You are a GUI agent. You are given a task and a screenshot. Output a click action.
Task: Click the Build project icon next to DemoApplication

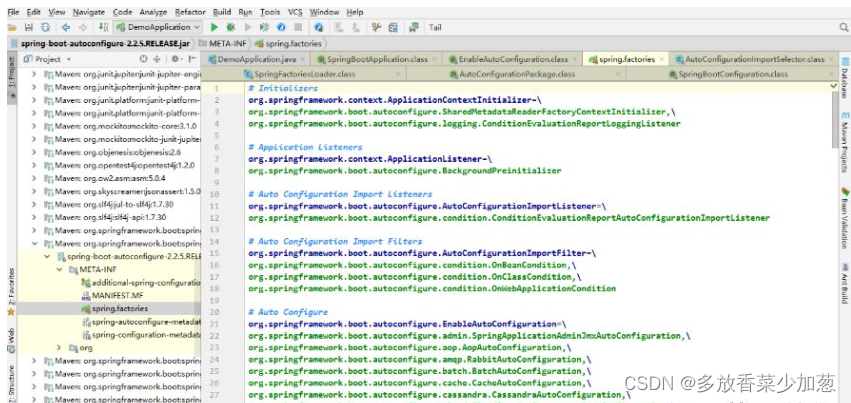coord(103,27)
